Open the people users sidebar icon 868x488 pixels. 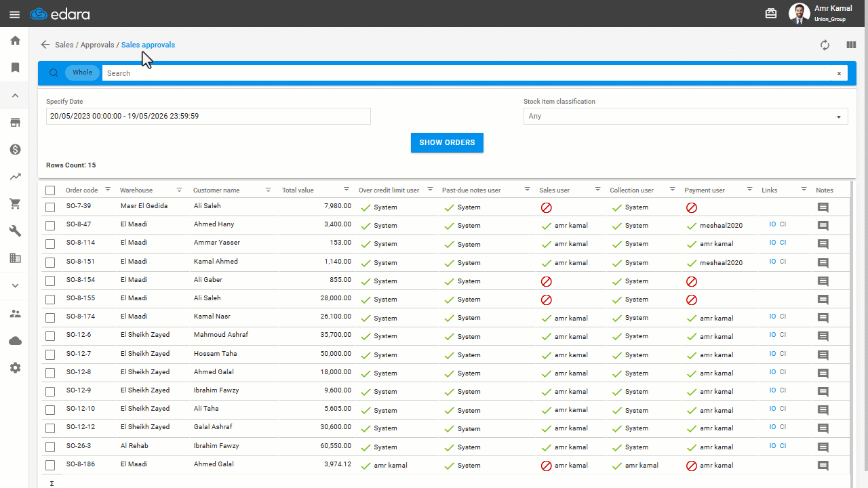15,314
